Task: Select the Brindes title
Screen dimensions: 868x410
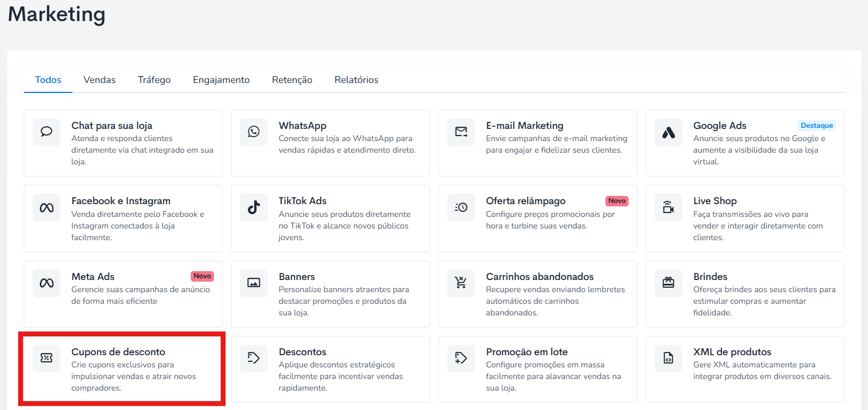Action: pos(710,277)
